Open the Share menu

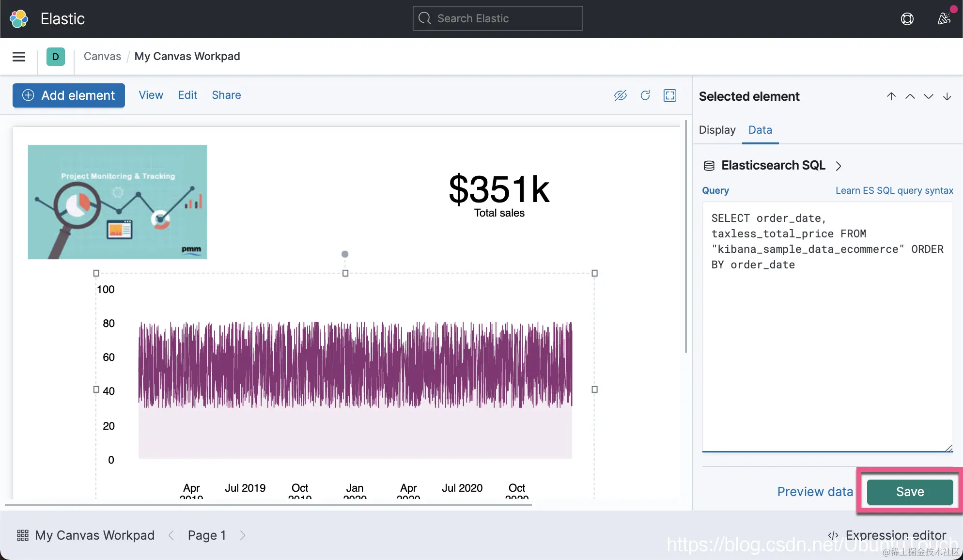tap(226, 95)
